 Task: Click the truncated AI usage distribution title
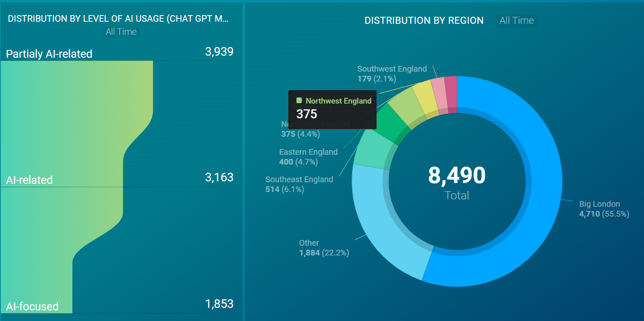118,19
